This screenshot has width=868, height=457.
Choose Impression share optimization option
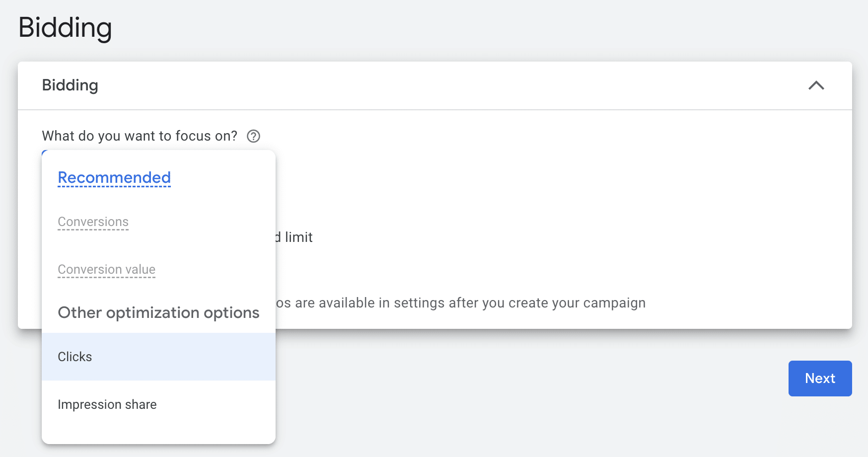158,404
